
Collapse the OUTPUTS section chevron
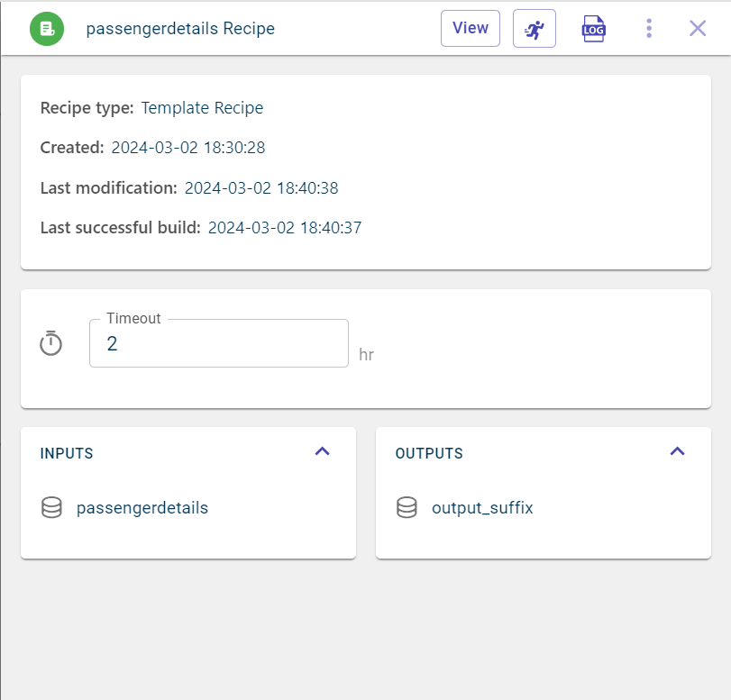point(678,451)
